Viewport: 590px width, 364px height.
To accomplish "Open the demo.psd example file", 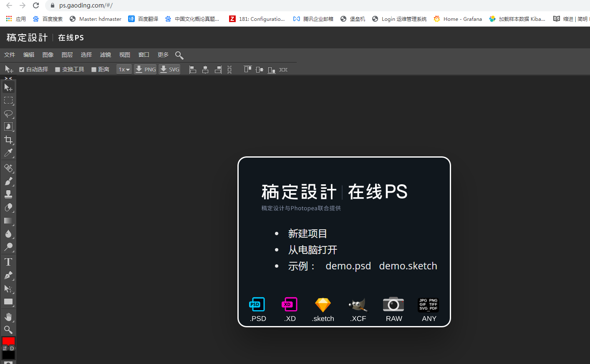I will click(x=348, y=266).
